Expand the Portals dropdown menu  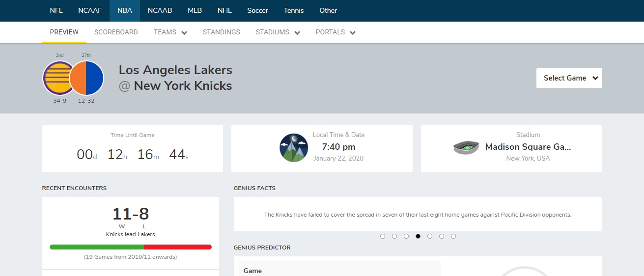tap(336, 32)
